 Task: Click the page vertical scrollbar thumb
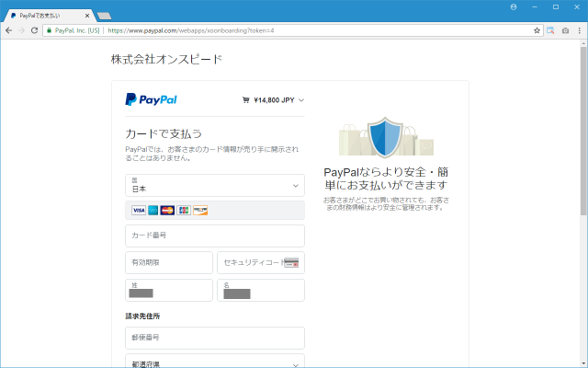[583, 131]
